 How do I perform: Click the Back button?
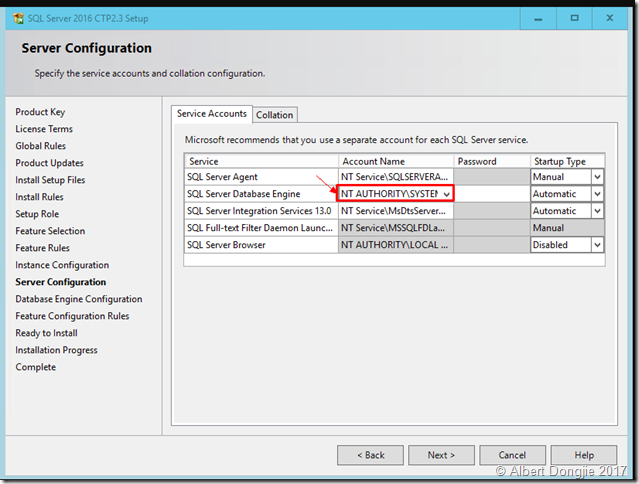[x=370, y=455]
